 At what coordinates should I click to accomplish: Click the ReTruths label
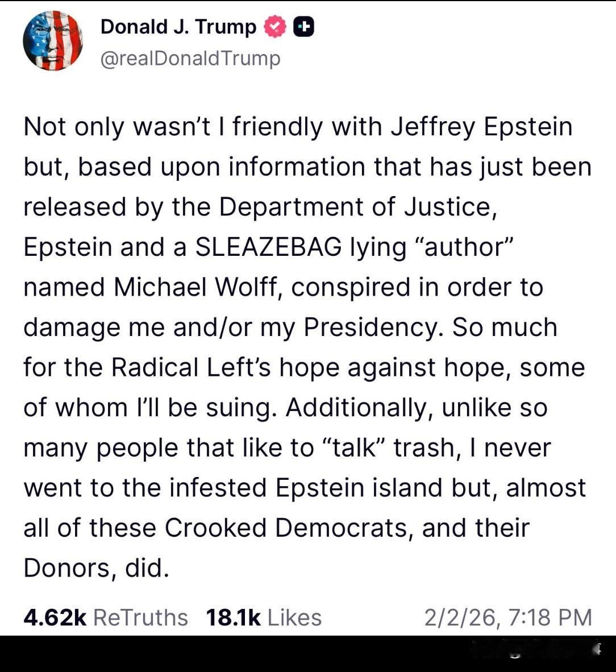click(140, 617)
